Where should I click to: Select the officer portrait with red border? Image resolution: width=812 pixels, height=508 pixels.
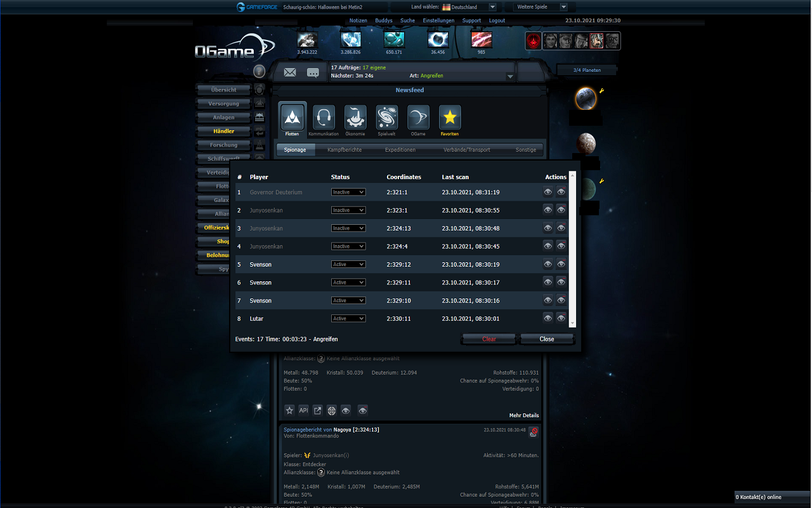tap(596, 41)
